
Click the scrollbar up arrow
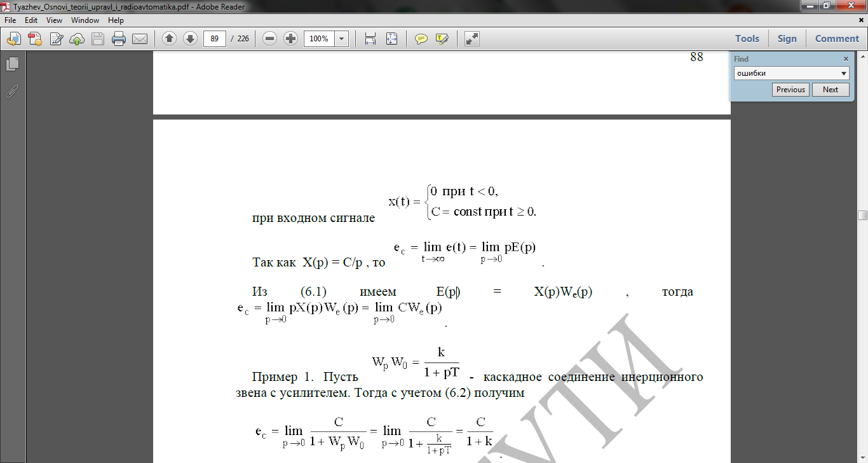pyautogui.click(x=862, y=57)
